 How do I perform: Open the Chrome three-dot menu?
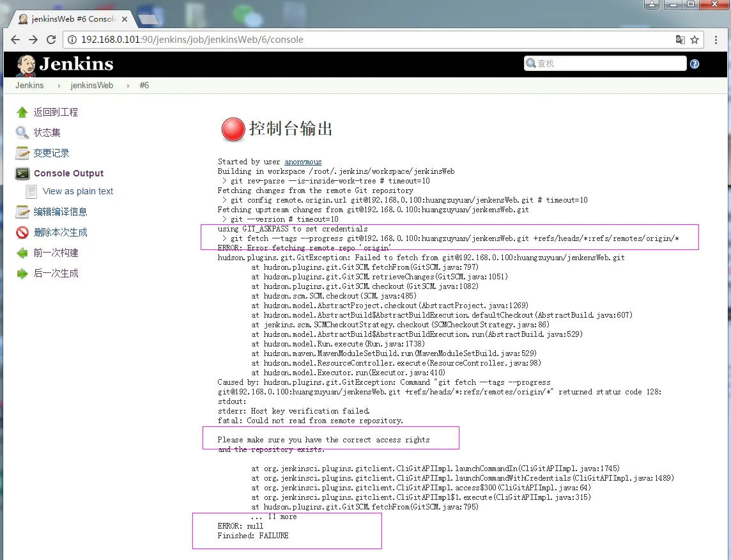716,40
